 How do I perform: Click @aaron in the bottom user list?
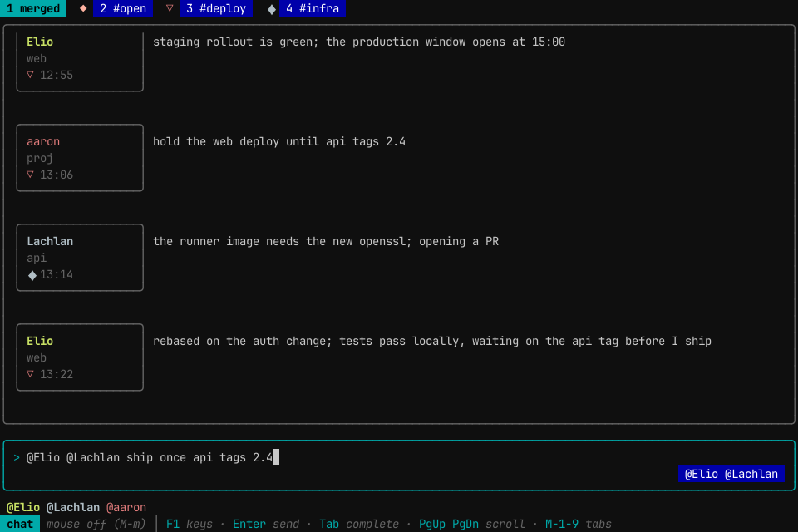pyautogui.click(x=126, y=508)
